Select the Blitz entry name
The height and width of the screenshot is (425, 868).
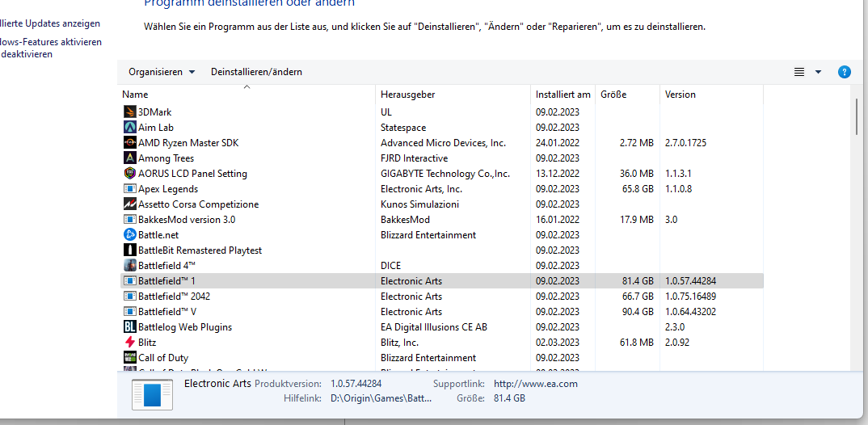pyautogui.click(x=147, y=343)
